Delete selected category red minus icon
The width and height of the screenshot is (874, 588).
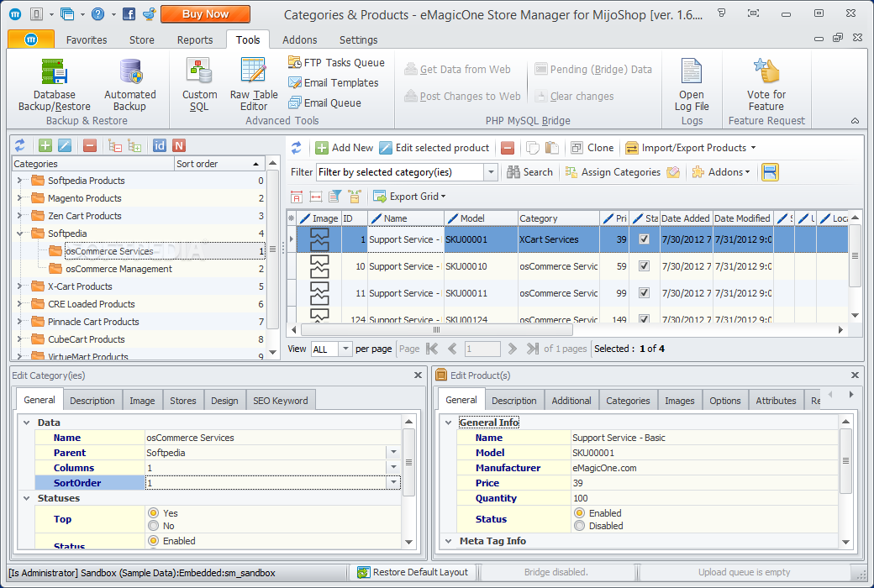[x=90, y=145]
